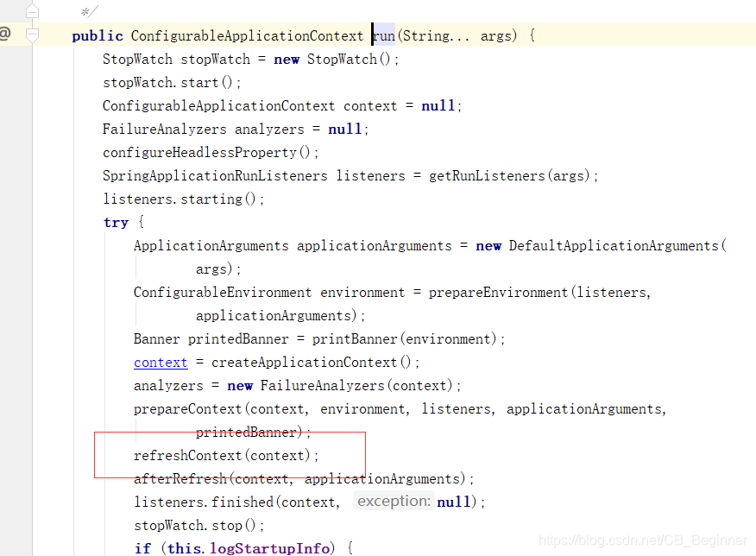
Task: Collapse the Javadoc comment fold marker
Action: coord(32,11)
